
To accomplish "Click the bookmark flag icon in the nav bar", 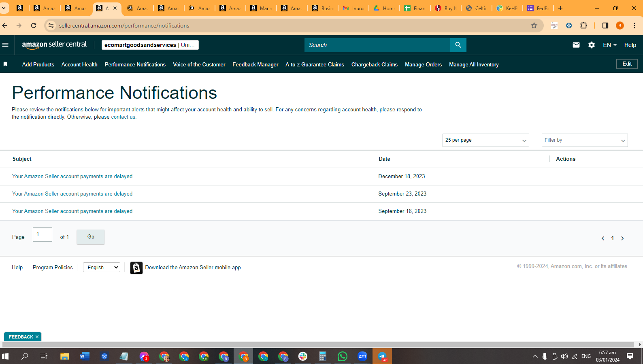I will (5, 64).
